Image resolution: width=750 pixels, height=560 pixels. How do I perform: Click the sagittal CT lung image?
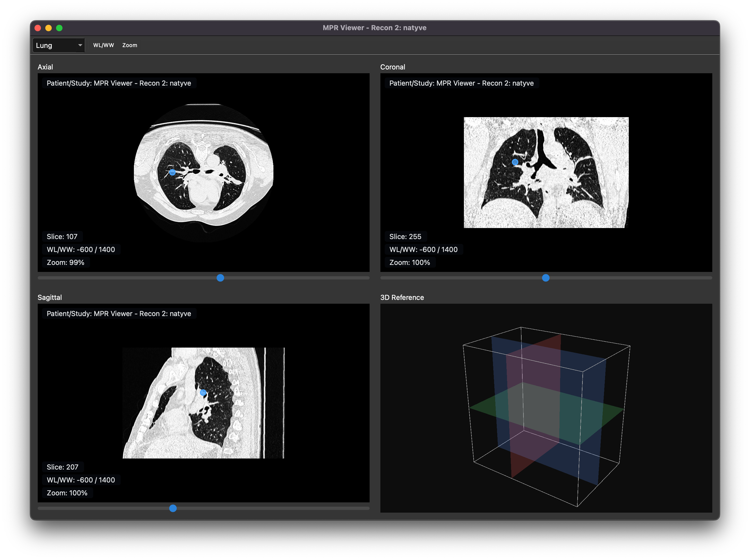(x=203, y=403)
